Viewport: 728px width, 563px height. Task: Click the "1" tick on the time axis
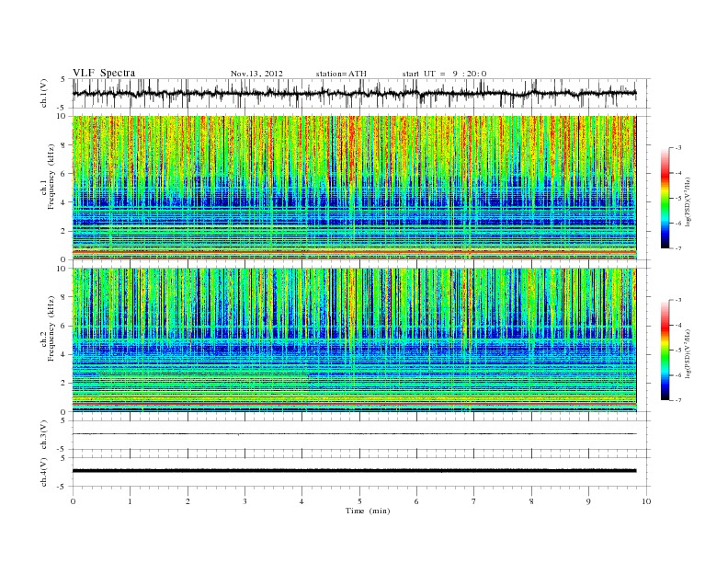(130, 501)
